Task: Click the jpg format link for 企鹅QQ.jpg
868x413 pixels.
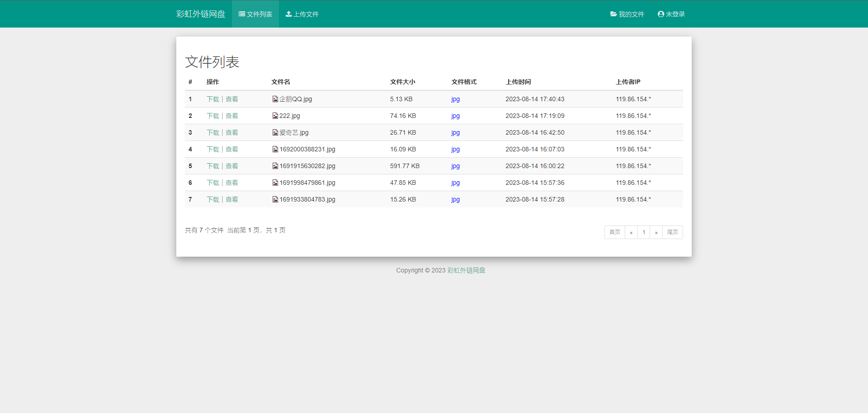Action: (x=456, y=99)
